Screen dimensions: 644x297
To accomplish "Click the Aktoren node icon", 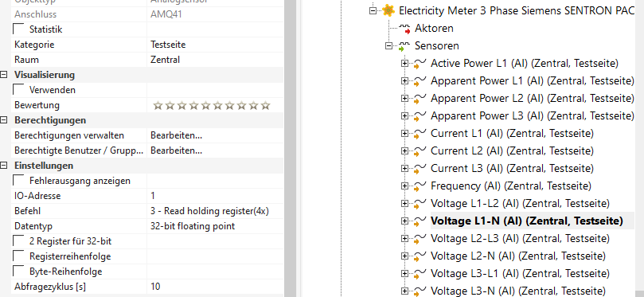I will tap(404, 29).
